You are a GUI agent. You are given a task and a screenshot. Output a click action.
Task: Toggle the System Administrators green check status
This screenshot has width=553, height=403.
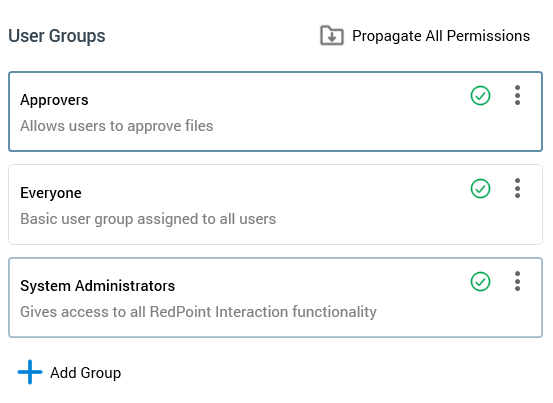coord(480,282)
